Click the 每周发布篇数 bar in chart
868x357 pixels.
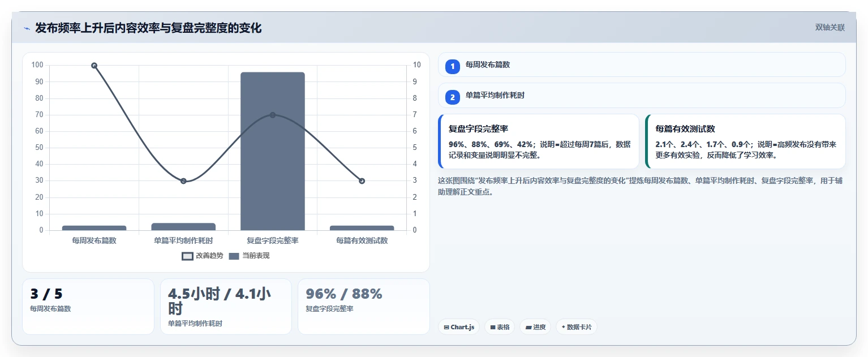pyautogui.click(x=94, y=228)
